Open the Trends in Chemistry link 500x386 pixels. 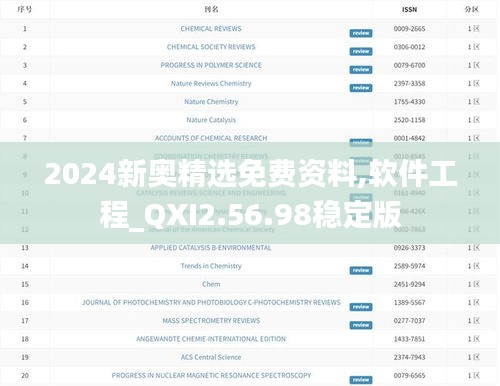[x=211, y=266]
